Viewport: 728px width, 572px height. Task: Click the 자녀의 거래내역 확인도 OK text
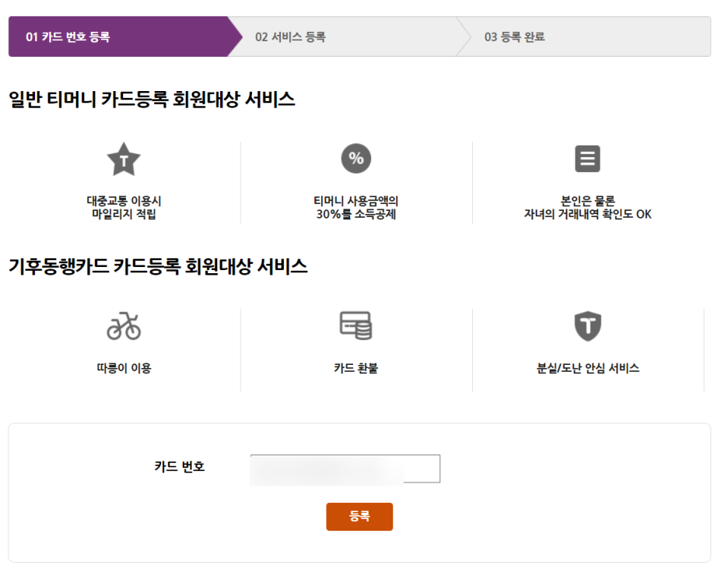click(588, 214)
